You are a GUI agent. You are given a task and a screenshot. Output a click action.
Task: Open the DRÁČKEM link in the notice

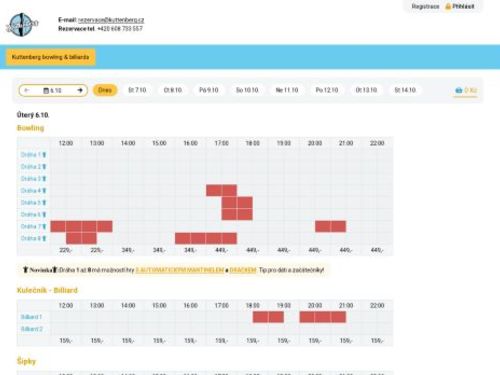pos(243,270)
